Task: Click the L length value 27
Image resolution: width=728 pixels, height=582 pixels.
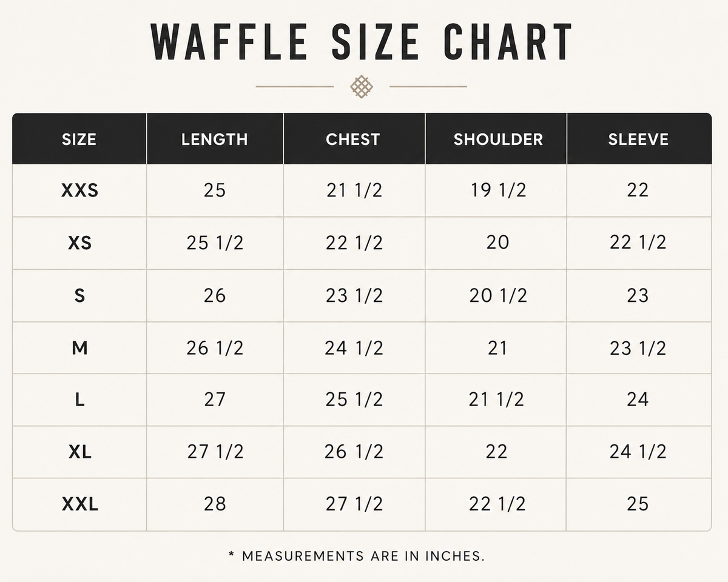Action: tap(215, 400)
